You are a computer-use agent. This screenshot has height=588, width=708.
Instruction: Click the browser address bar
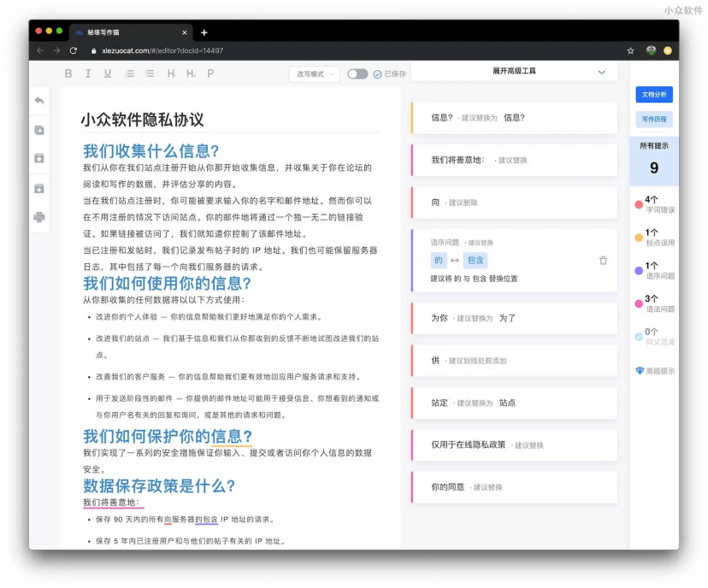pyautogui.click(x=162, y=50)
